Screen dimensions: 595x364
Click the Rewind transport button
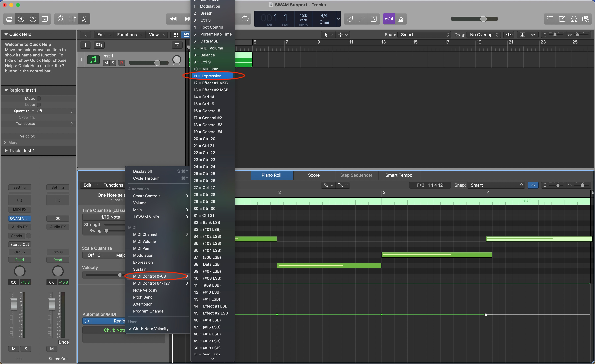coord(173,19)
